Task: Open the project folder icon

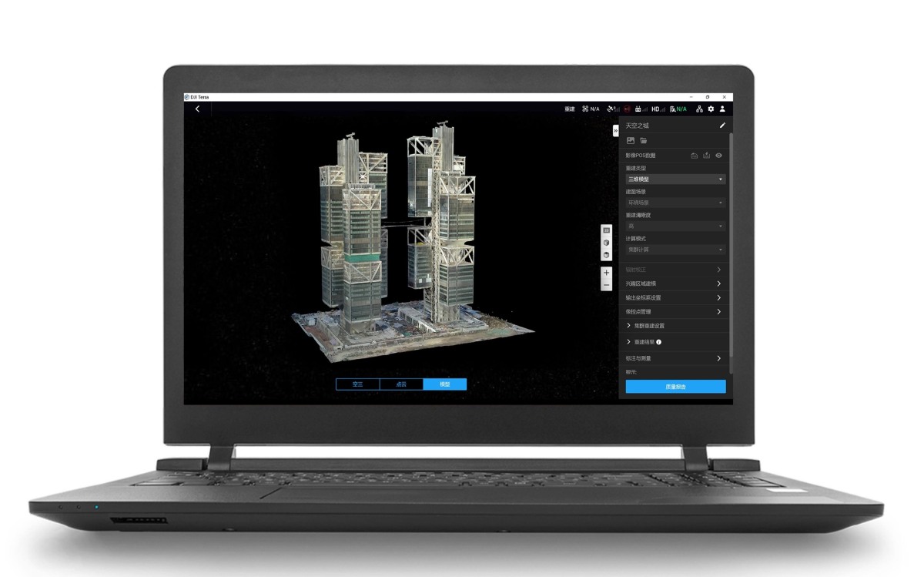Action: point(644,141)
